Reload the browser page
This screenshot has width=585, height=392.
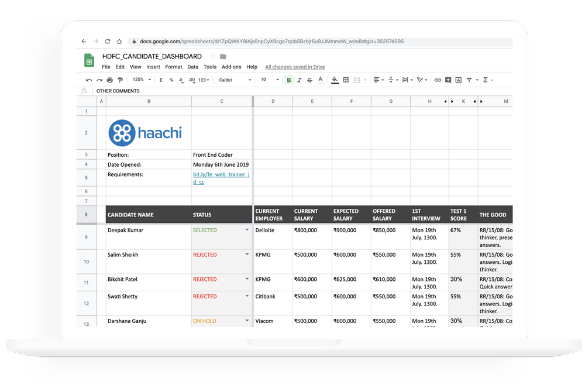(x=108, y=42)
